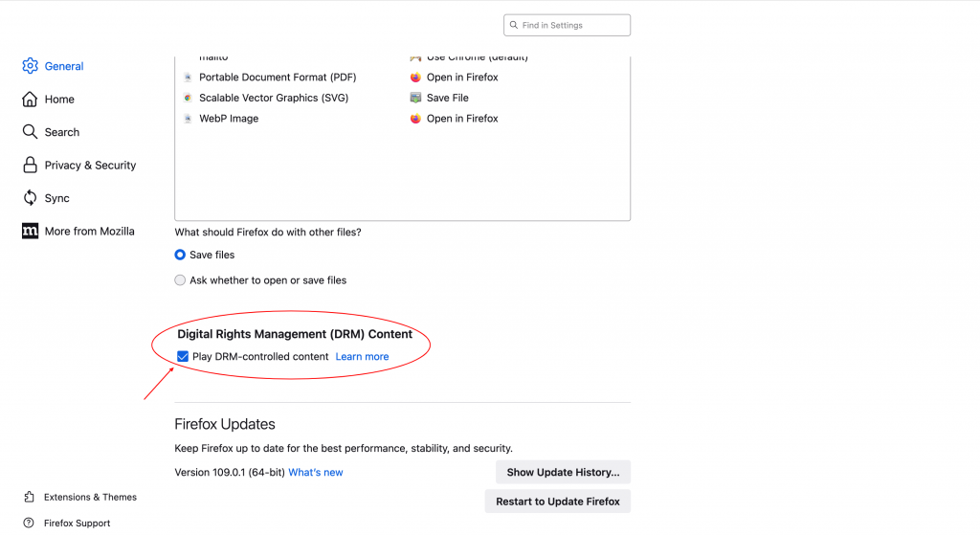Open action dropdown for Scalable Vector Graphics

(447, 98)
